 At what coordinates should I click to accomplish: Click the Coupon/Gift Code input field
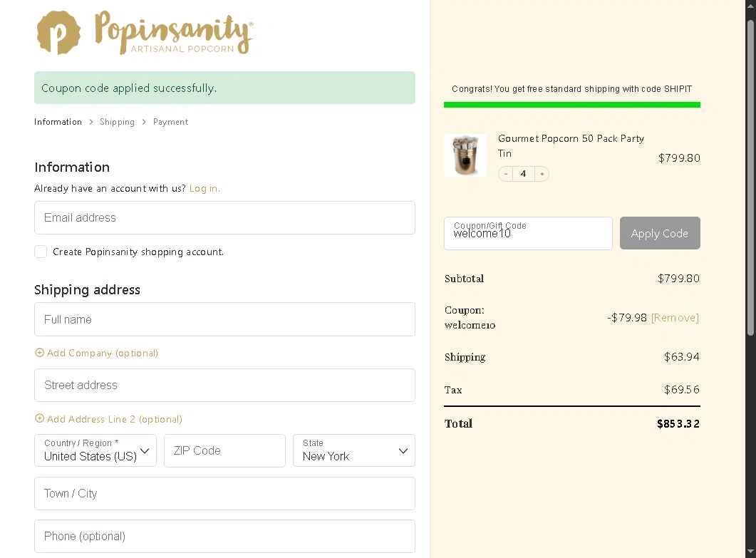point(528,234)
